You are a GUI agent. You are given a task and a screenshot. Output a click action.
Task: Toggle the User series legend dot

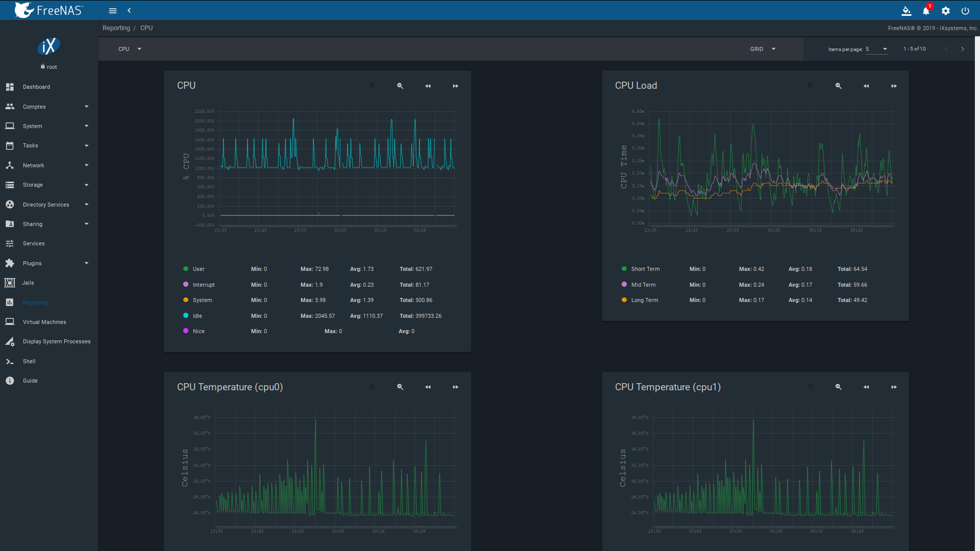[x=186, y=269]
